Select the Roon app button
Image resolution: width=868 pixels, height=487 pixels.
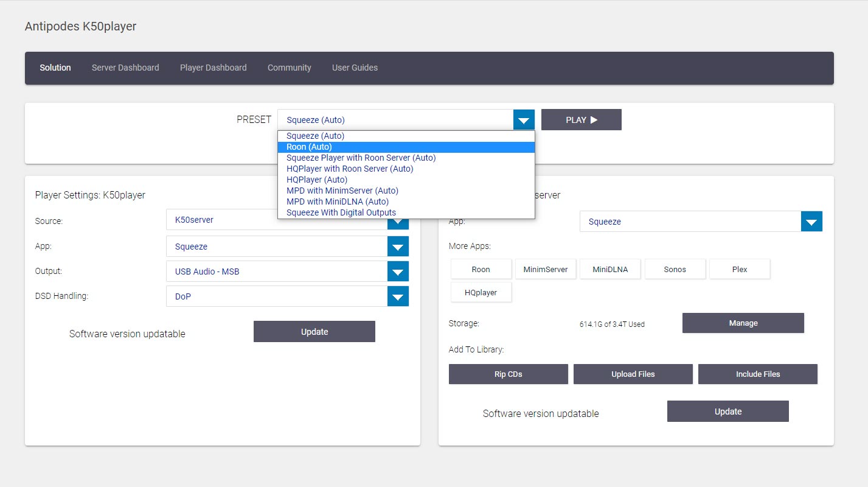click(x=481, y=269)
